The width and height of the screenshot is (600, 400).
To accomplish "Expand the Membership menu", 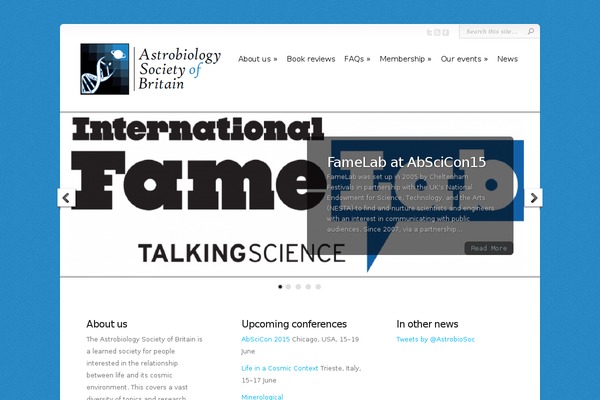I will [405, 59].
